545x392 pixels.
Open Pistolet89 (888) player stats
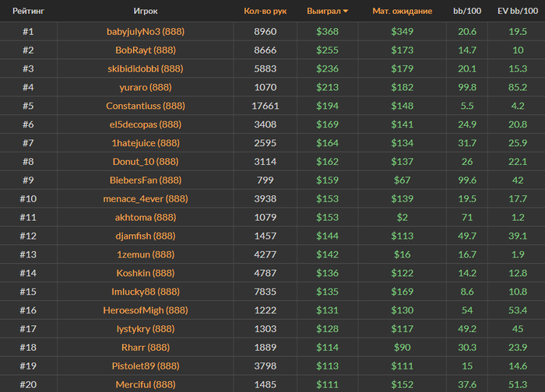point(146,366)
